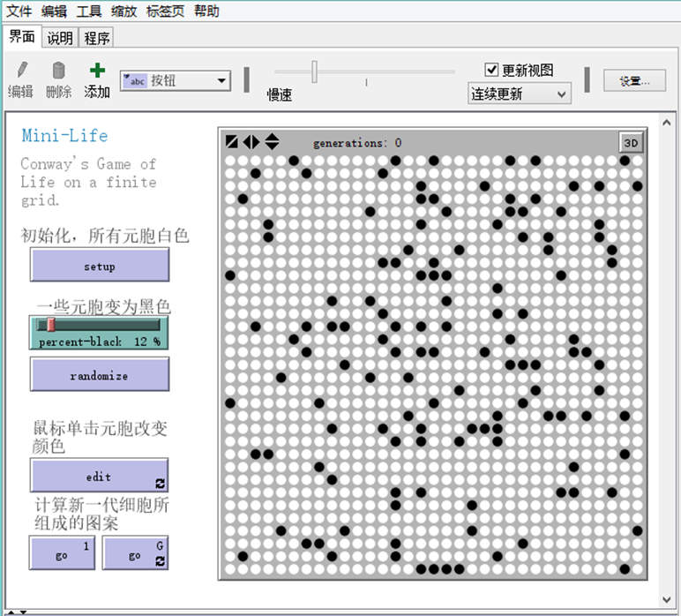Open the 标签页 menu

165,11
